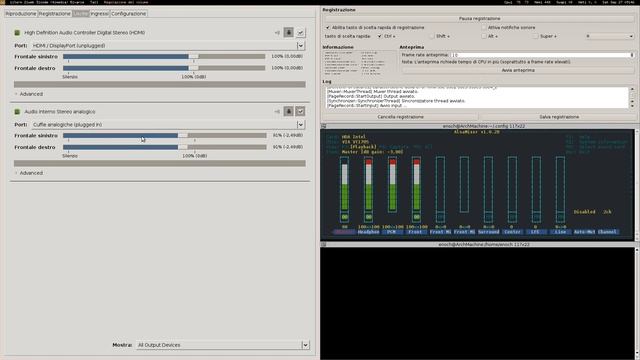
Task: Click Audio interno Frontale sinistro volume slider
Action: (x=164, y=135)
